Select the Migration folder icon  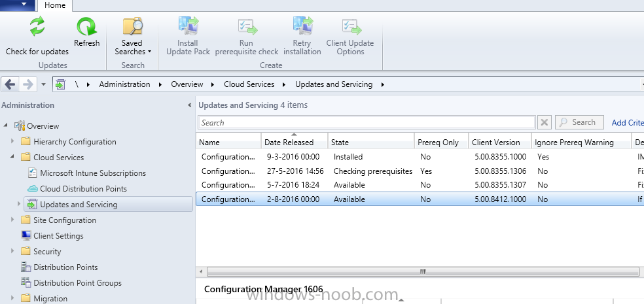coord(26,299)
